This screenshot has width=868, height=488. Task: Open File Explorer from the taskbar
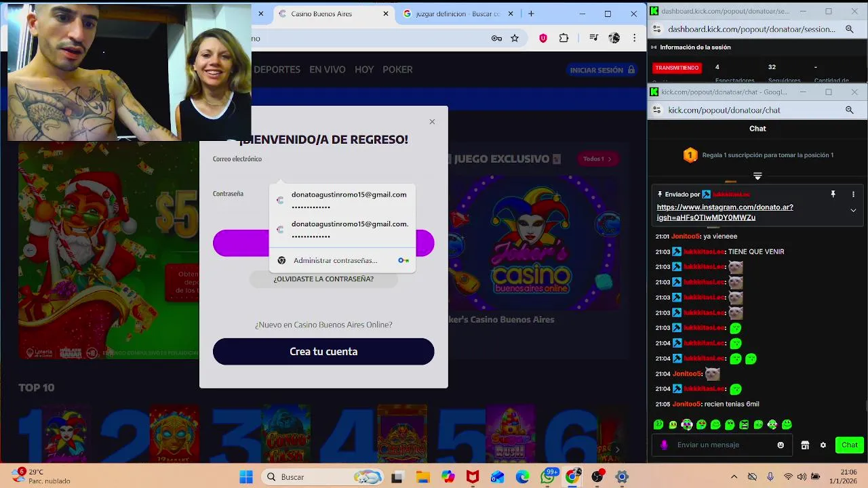pyautogui.click(x=423, y=477)
